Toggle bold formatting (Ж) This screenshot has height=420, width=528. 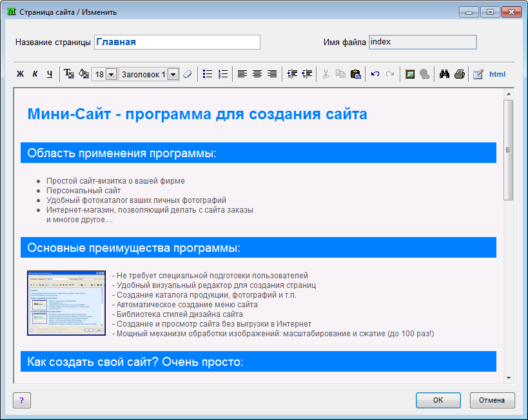pos(20,75)
